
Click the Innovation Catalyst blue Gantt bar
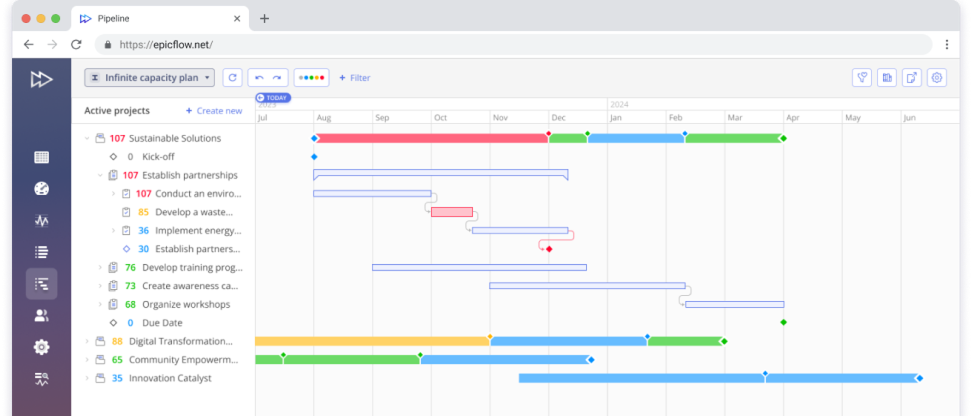tap(718, 378)
